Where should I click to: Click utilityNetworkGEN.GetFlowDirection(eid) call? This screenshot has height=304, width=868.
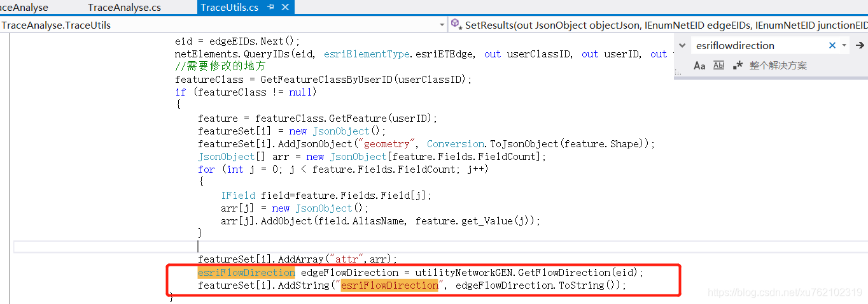(x=526, y=272)
